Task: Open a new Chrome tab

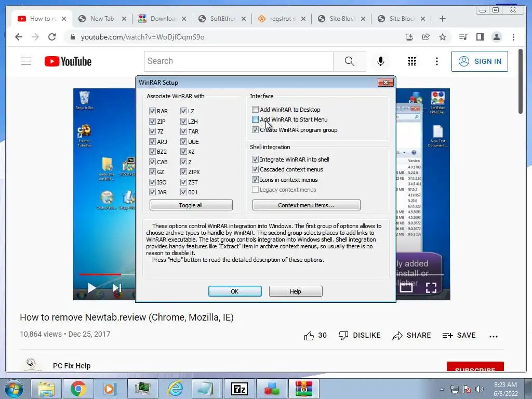Action: pyautogui.click(x=443, y=19)
